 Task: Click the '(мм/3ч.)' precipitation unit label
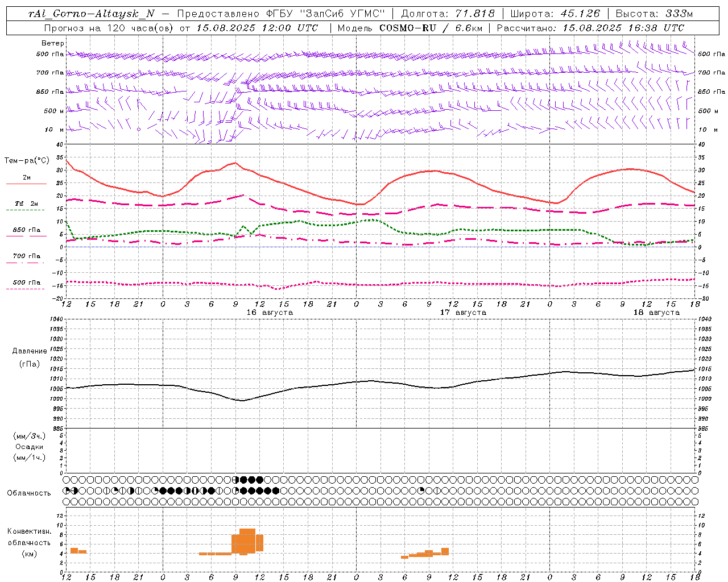click(x=30, y=436)
